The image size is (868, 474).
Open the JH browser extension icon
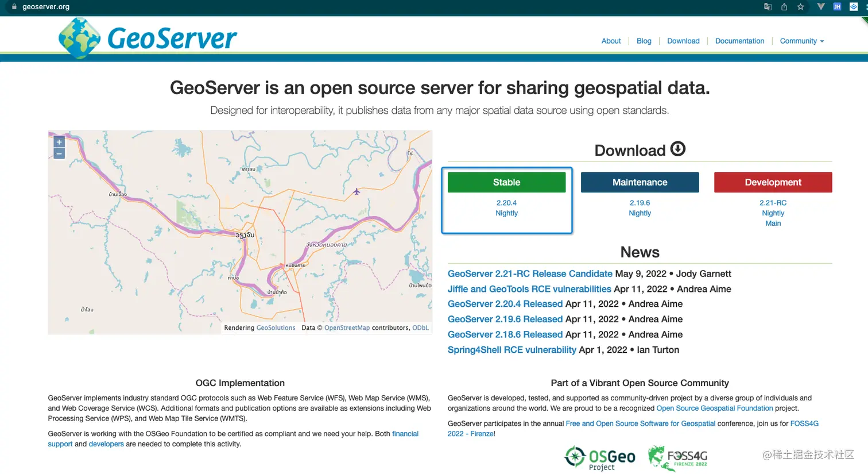tap(837, 7)
